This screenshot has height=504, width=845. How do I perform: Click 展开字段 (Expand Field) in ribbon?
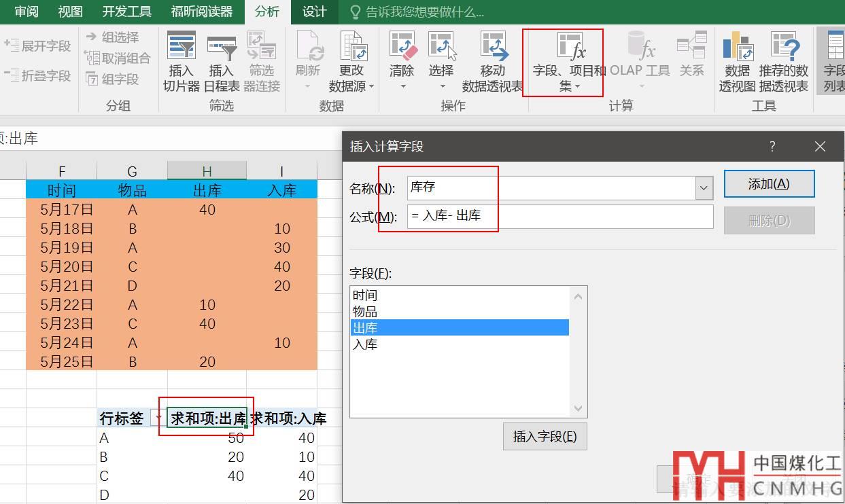pyautogui.click(x=38, y=46)
